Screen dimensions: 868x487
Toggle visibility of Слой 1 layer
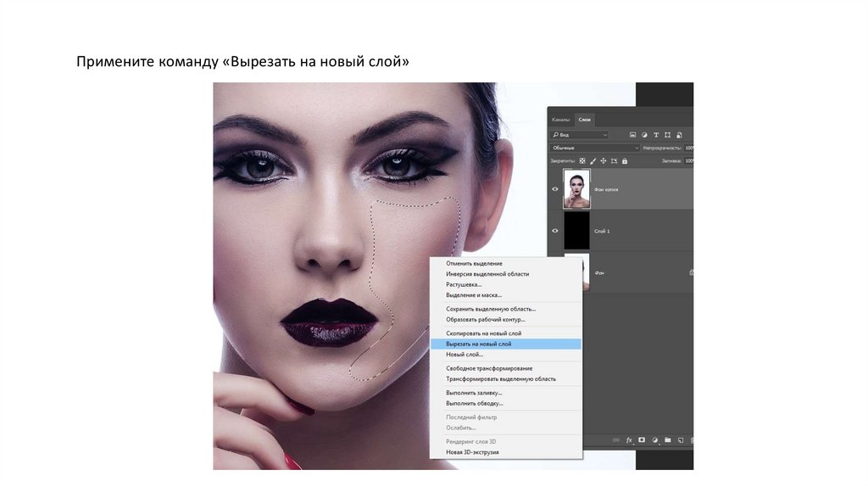555,231
